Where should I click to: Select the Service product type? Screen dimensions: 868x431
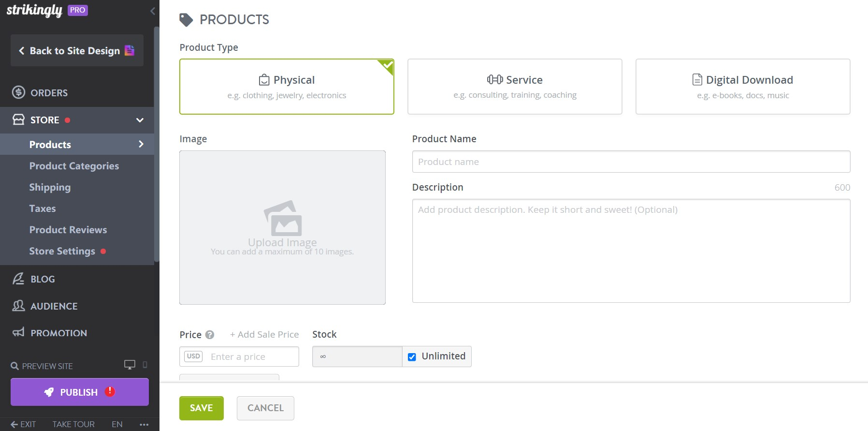[x=514, y=86]
